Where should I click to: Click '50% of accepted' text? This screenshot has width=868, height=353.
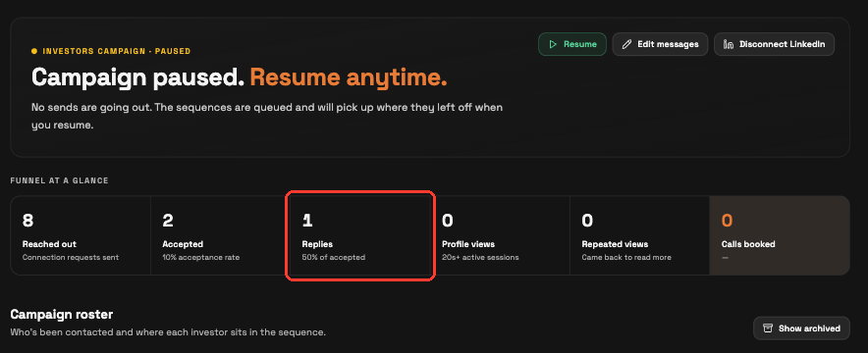click(333, 258)
